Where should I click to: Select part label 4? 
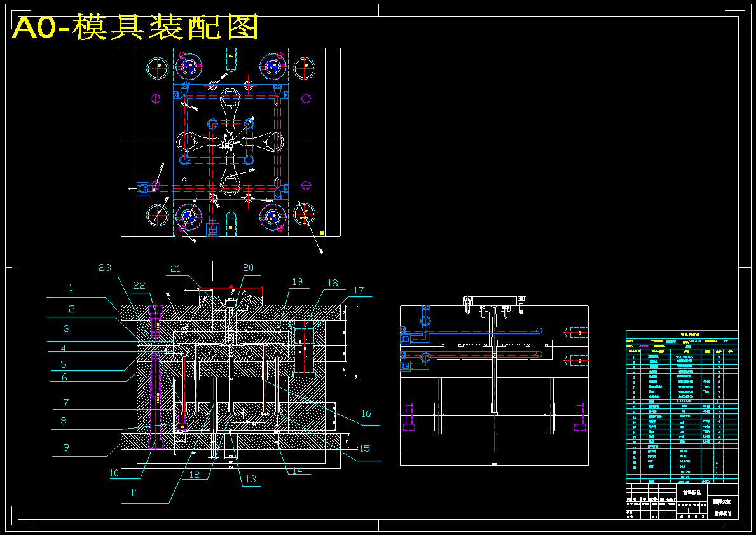(63, 348)
